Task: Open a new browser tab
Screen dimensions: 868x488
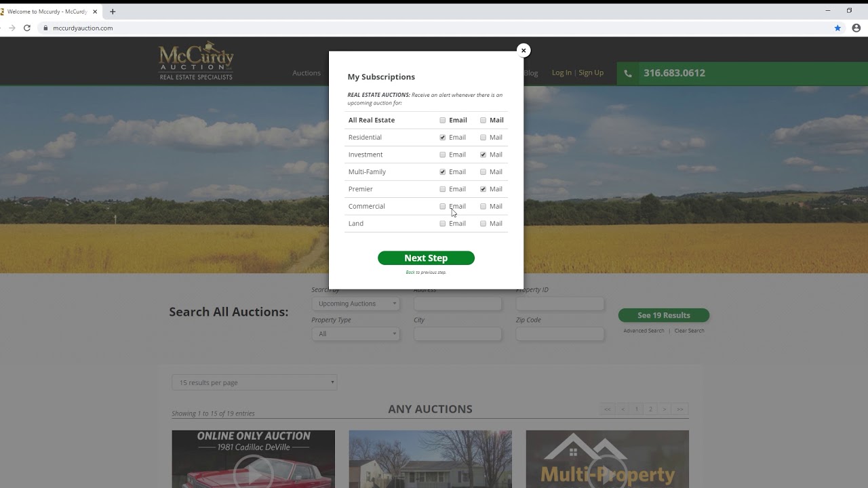Action: point(113,12)
